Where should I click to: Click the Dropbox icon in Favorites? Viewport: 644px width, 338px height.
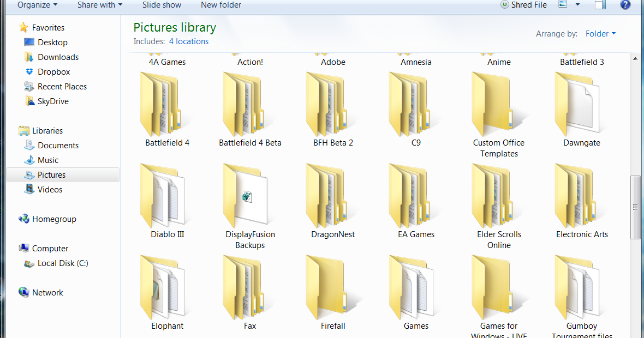coord(29,71)
